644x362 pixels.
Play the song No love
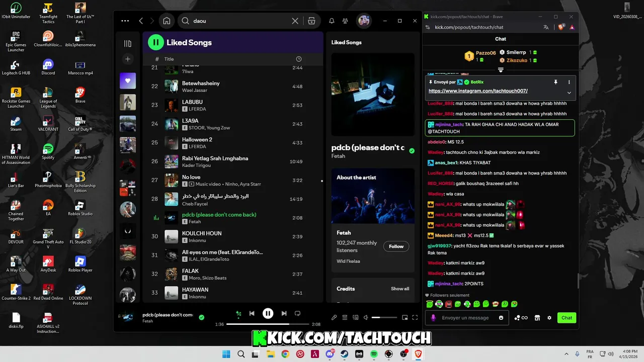pyautogui.click(x=232, y=180)
